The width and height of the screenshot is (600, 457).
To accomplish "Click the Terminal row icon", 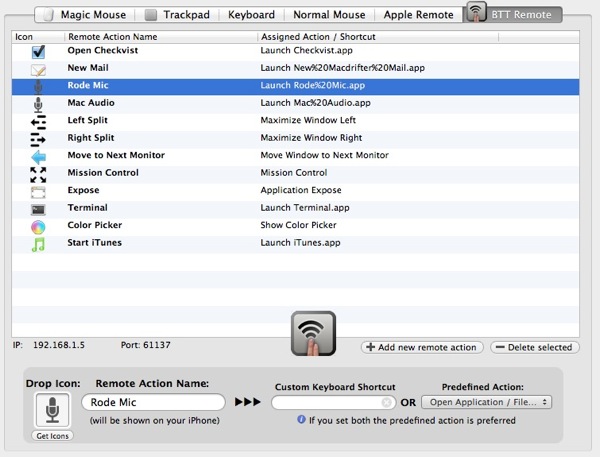I will click(38, 209).
